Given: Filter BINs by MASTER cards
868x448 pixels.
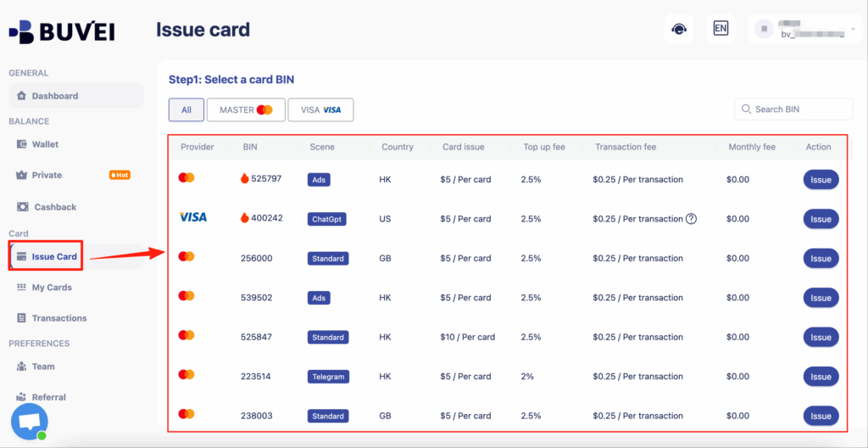Looking at the screenshot, I should click(x=246, y=109).
